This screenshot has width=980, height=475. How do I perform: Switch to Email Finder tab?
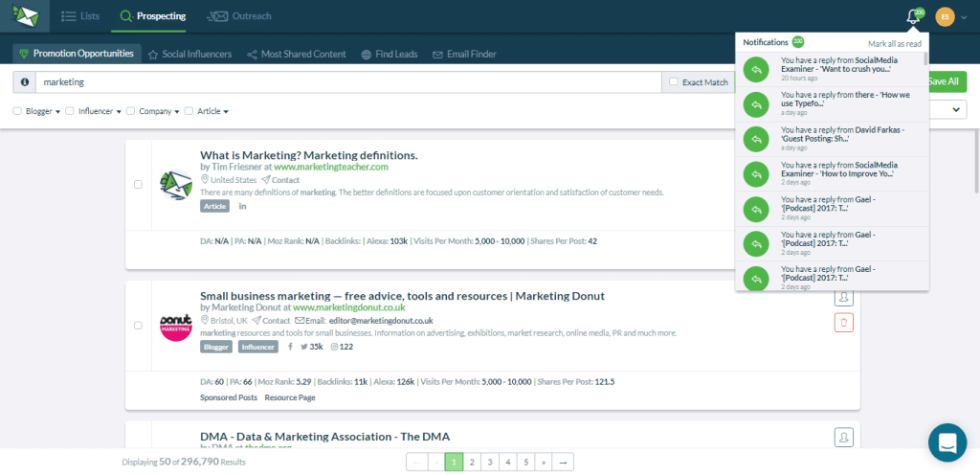click(464, 55)
